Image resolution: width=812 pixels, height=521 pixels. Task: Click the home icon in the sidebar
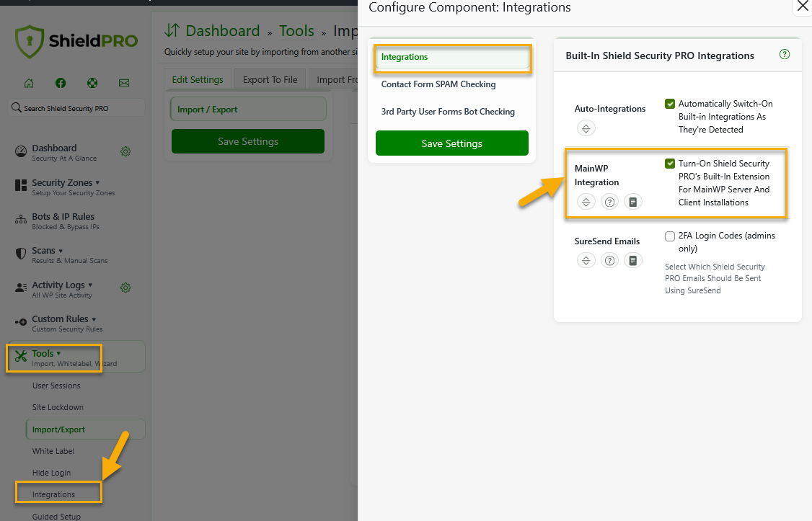pyautogui.click(x=29, y=84)
